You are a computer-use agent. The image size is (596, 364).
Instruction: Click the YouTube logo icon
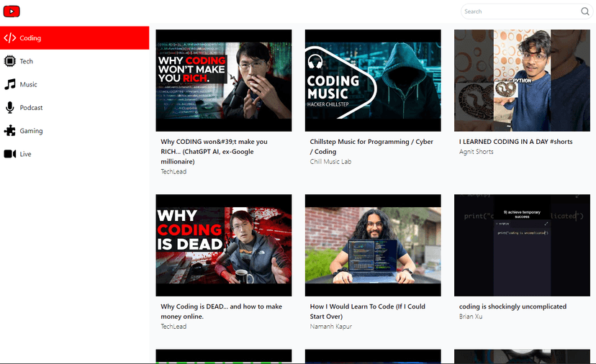point(12,12)
